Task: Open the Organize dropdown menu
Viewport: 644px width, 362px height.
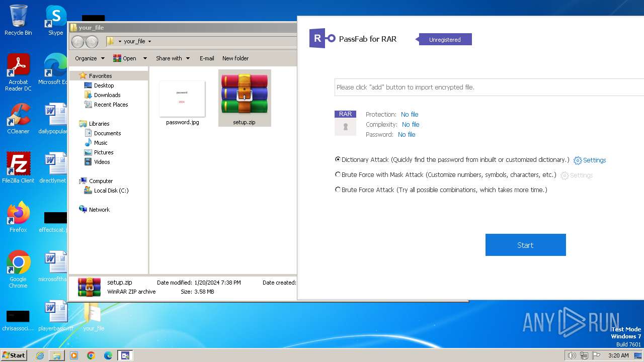Action: (90, 58)
